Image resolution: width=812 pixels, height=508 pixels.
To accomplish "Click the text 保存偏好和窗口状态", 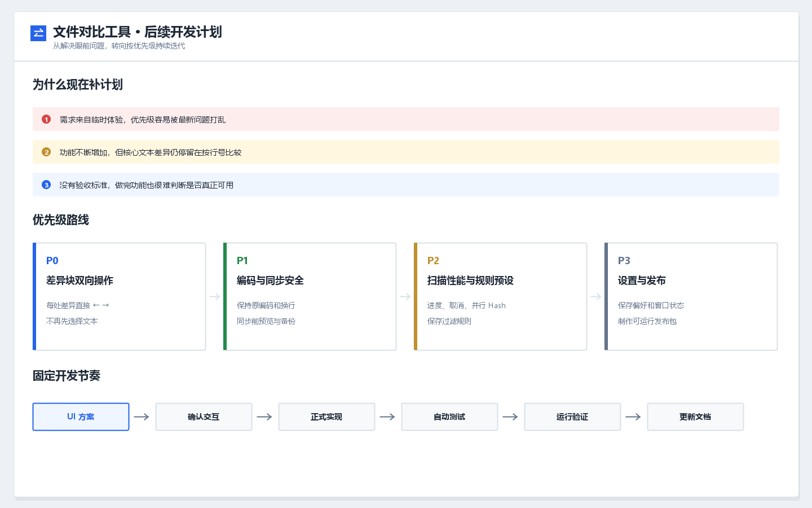I will 651,305.
